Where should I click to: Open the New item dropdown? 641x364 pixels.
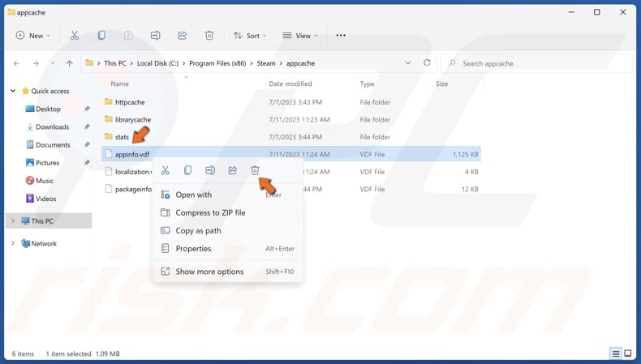click(x=32, y=36)
